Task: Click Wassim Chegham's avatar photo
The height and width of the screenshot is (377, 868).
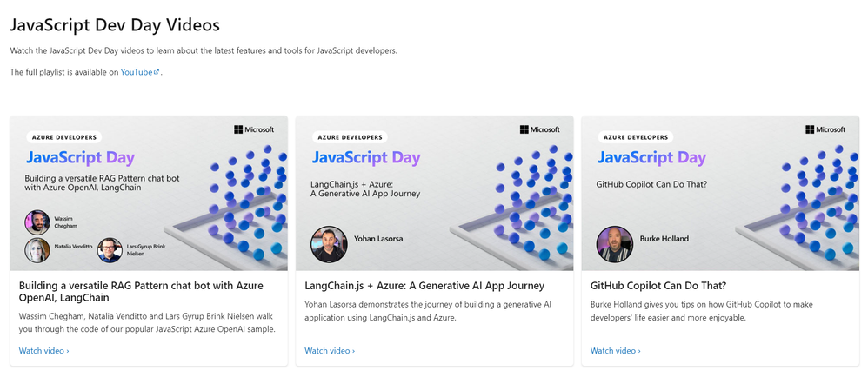Action: point(37,222)
